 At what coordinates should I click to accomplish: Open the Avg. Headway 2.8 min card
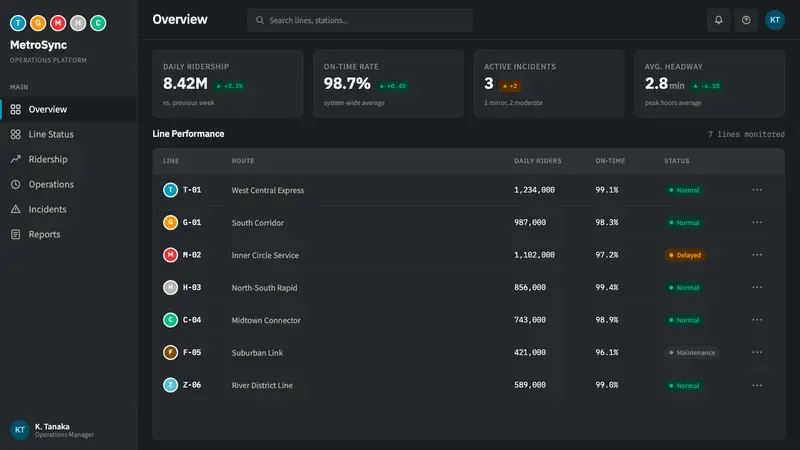pos(710,84)
